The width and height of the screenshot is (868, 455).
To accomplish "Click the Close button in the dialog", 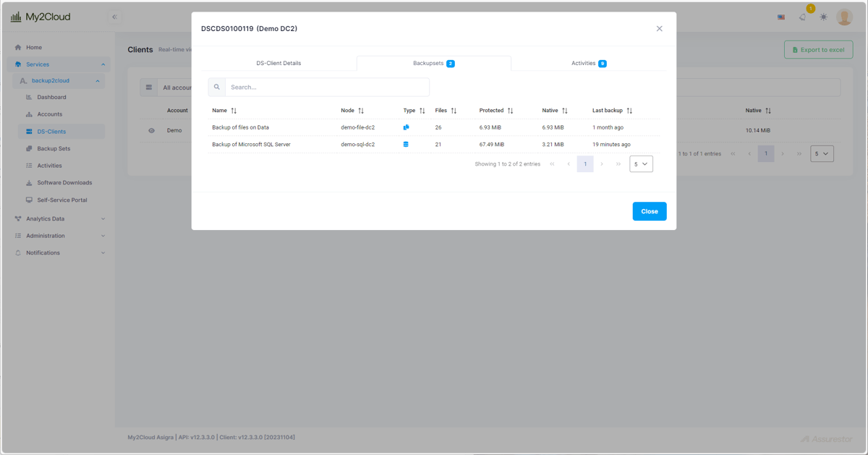I will click(649, 211).
